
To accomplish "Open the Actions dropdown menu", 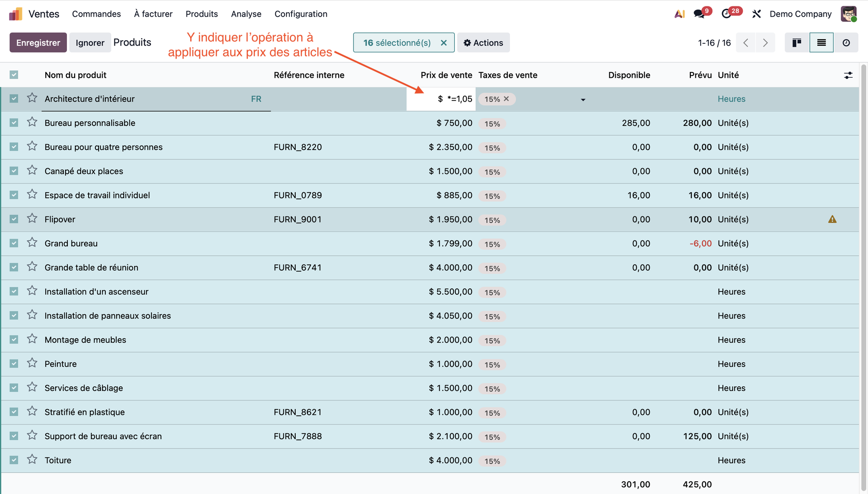I will click(483, 42).
